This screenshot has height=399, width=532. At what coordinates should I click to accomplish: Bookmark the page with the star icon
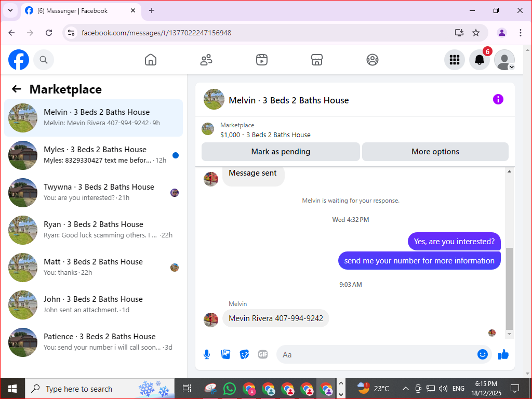476,33
